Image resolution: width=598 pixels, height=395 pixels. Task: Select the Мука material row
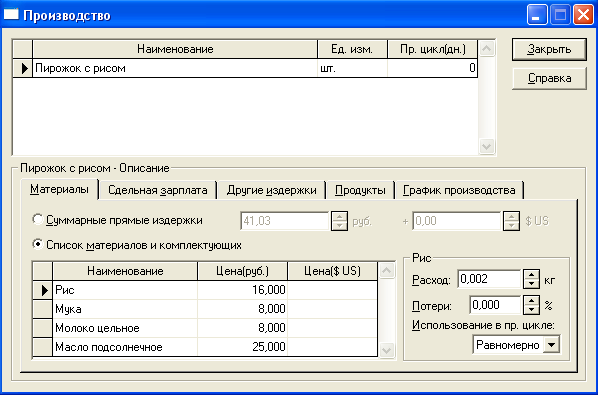tap(205, 309)
